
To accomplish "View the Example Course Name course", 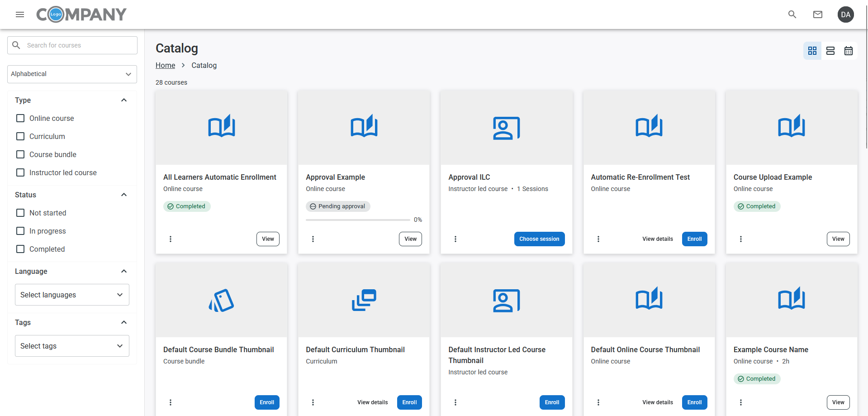I will coord(838,402).
